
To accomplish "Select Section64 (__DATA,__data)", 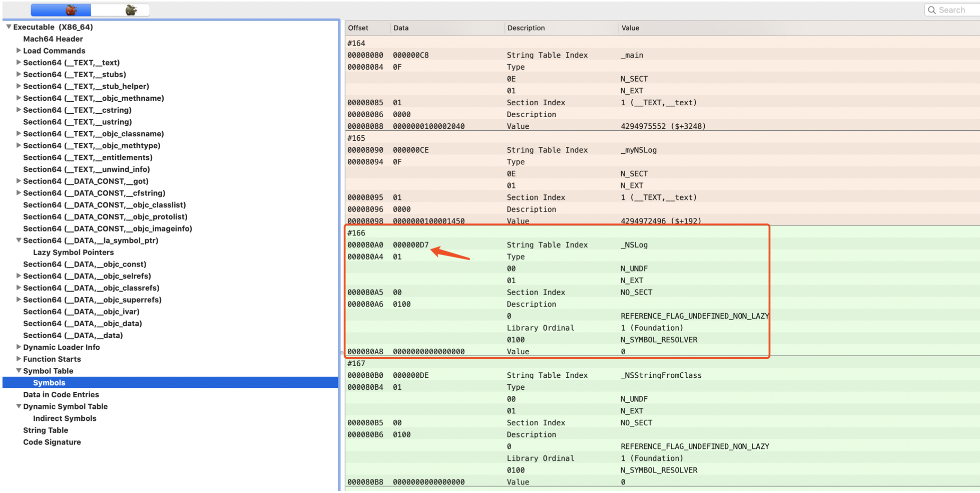I will 73,335.
